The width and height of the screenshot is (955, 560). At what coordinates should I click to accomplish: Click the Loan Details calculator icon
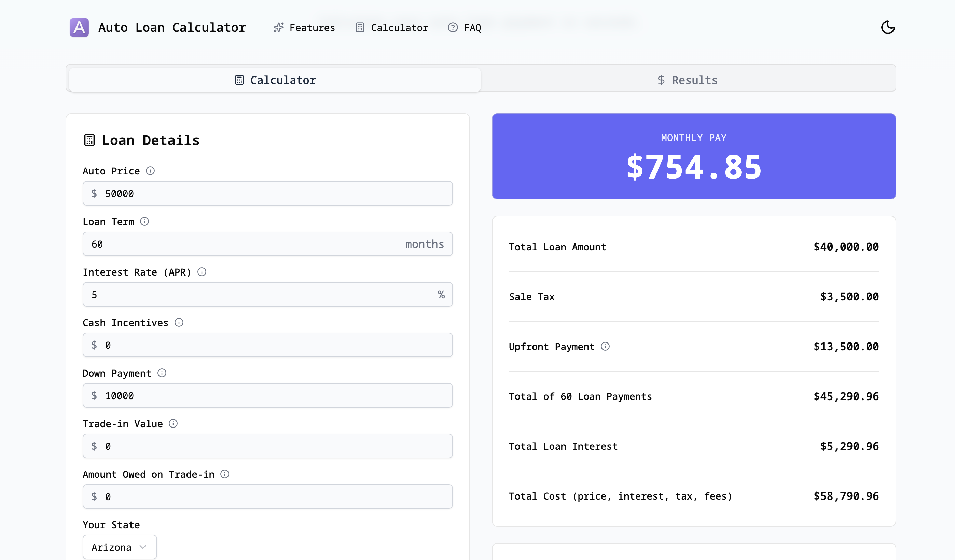(x=89, y=140)
